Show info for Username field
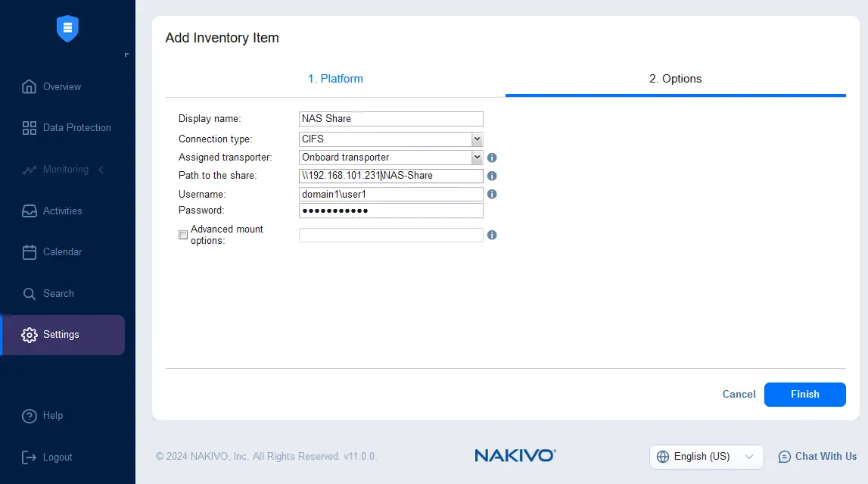The image size is (868, 484). pos(492,195)
